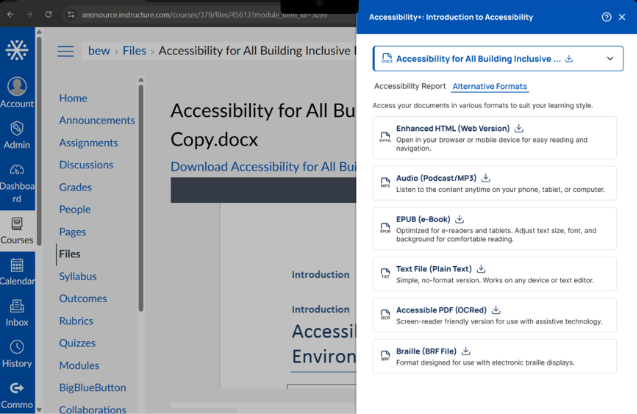
Task: Reload the page with refresh icon
Action: click(48, 14)
